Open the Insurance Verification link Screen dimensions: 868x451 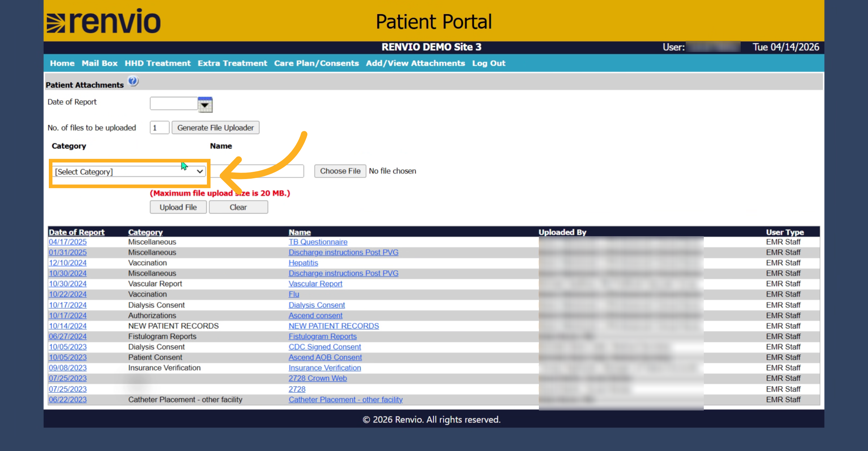pyautogui.click(x=325, y=368)
